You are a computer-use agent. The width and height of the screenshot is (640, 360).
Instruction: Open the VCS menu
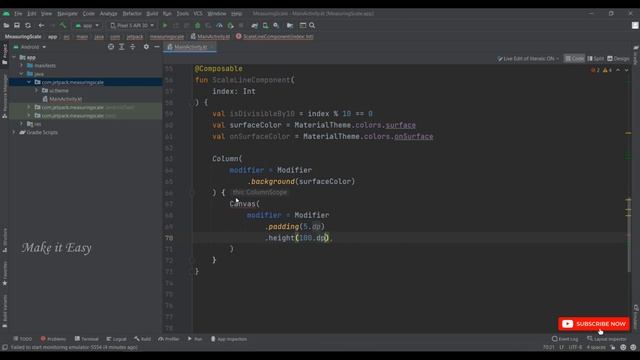coord(198,13)
